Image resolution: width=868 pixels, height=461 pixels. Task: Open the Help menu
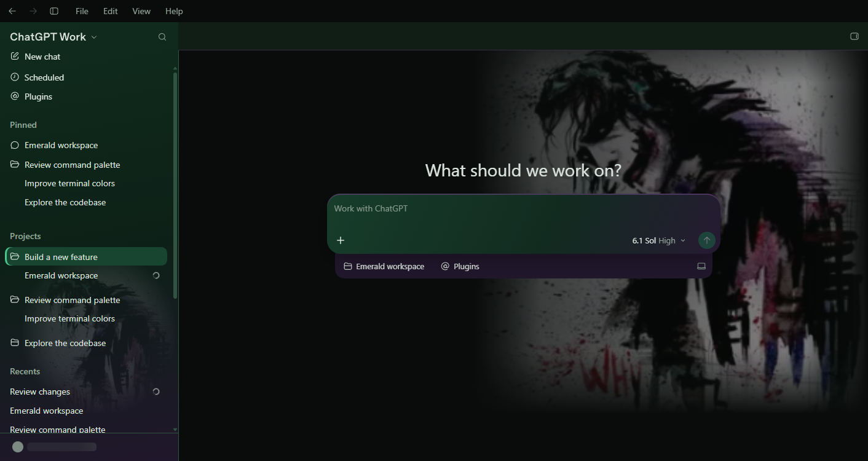[x=174, y=11]
